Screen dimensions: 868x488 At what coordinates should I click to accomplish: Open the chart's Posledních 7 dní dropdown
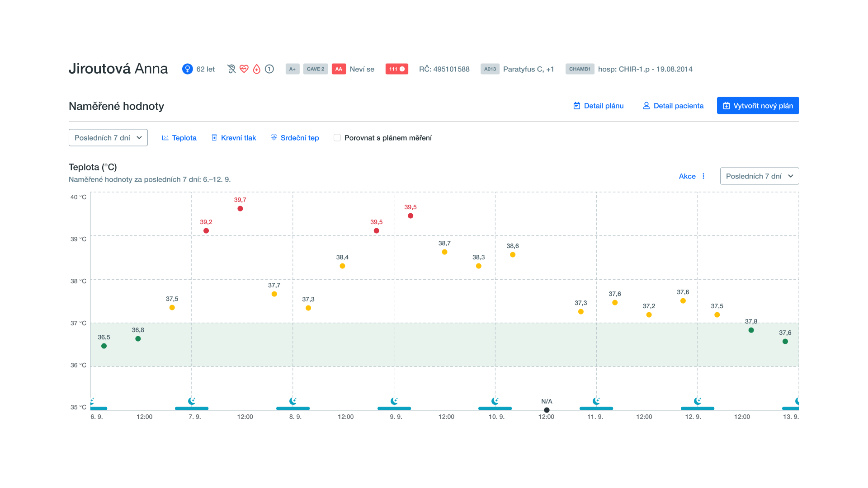coord(759,176)
